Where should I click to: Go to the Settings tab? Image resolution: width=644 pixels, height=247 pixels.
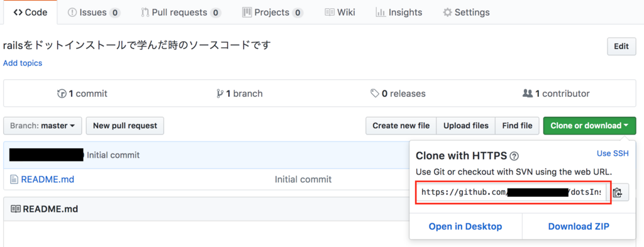click(x=466, y=13)
